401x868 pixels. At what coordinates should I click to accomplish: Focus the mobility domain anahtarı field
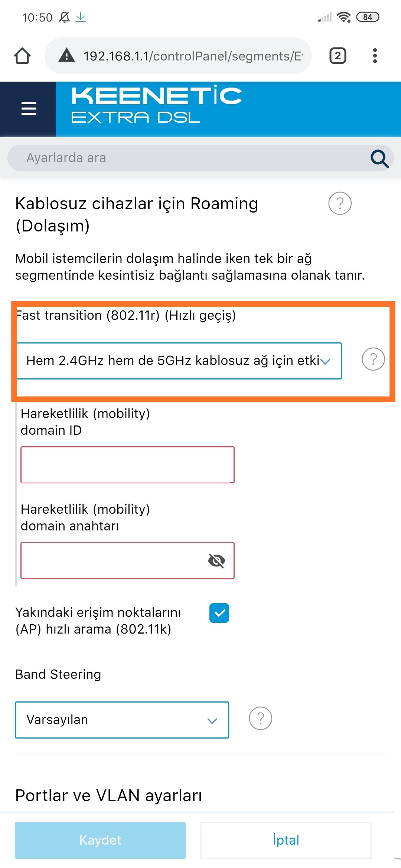click(x=127, y=560)
